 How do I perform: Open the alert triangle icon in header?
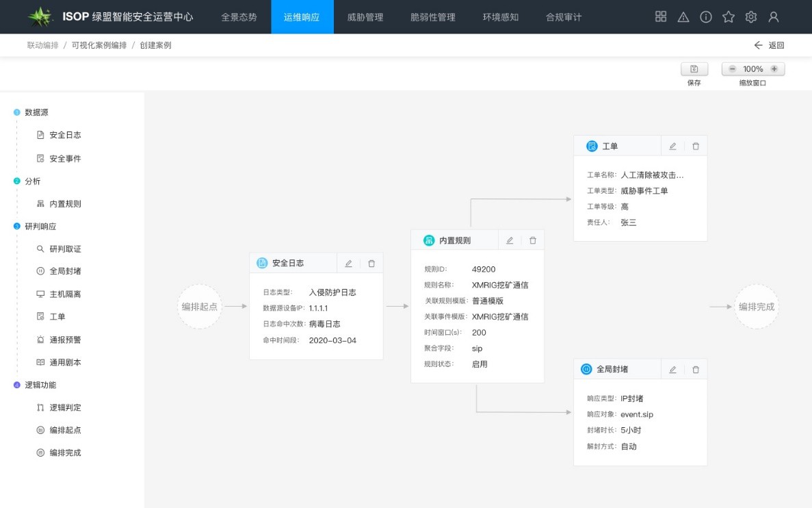683,17
